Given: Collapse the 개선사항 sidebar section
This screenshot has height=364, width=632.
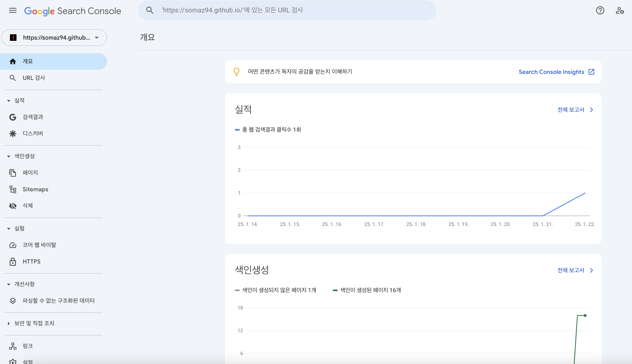Looking at the screenshot, I should click(9, 284).
